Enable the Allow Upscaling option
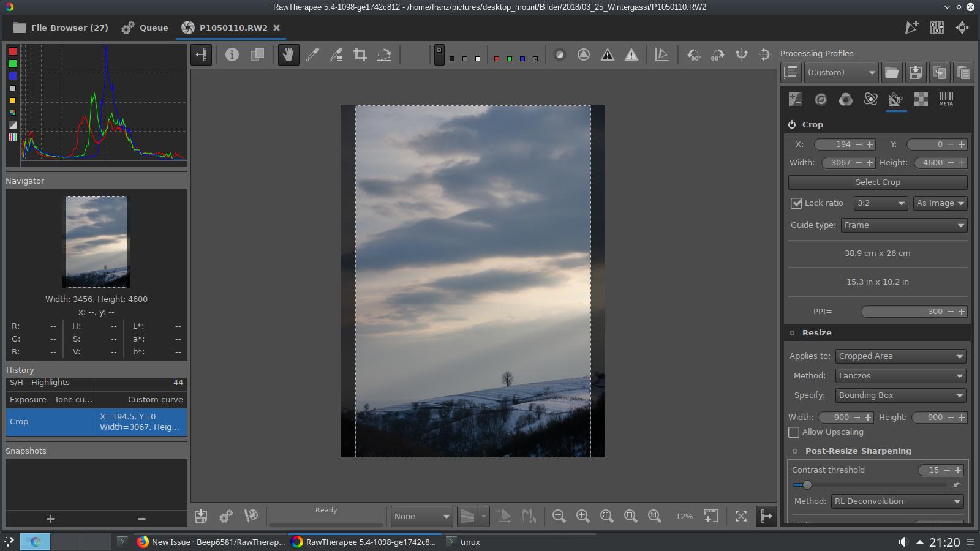 794,432
